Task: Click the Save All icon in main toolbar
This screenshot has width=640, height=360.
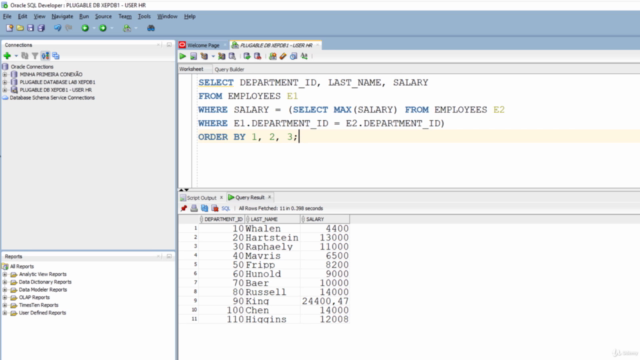Action: 41,28
